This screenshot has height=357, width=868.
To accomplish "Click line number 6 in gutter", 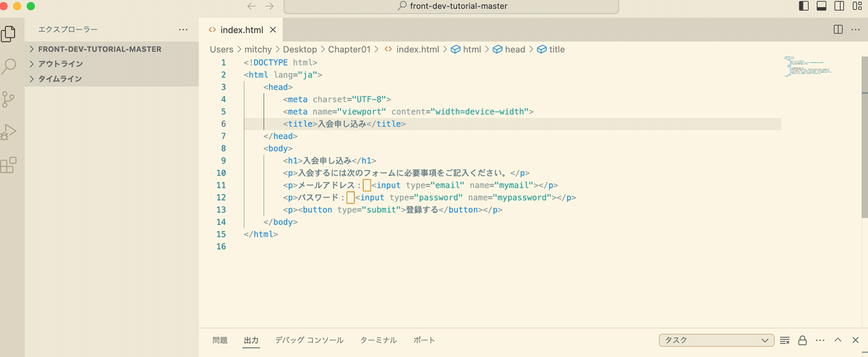I will coord(223,124).
